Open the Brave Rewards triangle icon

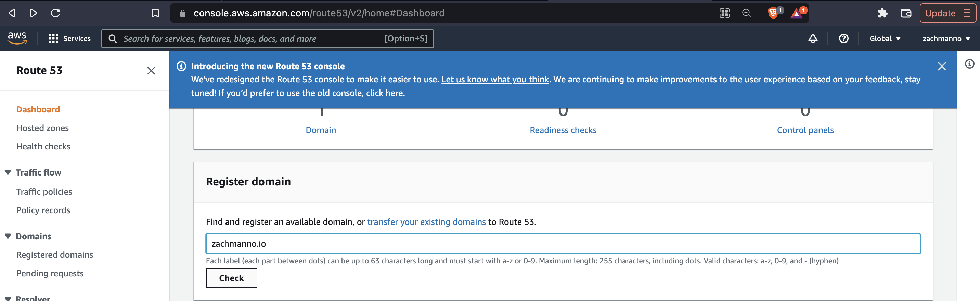(x=796, y=13)
